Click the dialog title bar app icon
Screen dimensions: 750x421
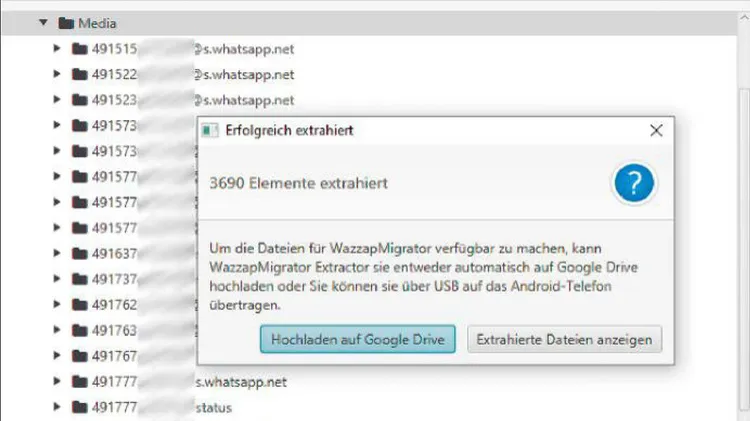tap(210, 130)
